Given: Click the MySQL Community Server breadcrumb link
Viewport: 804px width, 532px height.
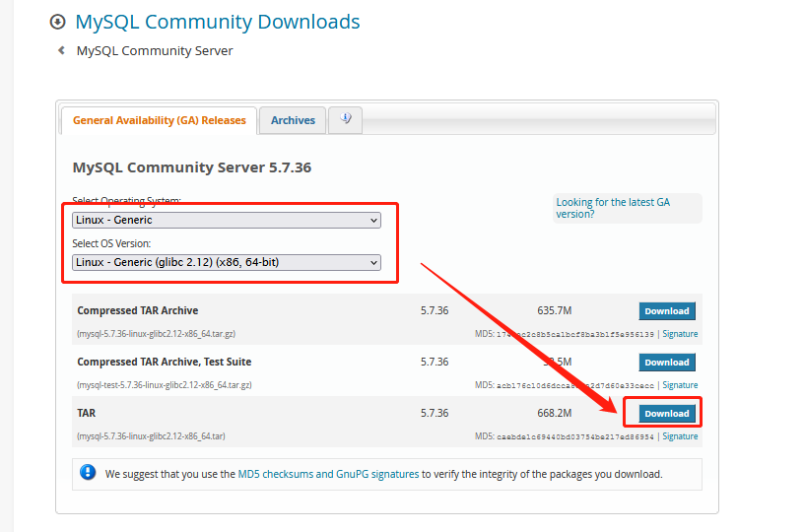Looking at the screenshot, I should pyautogui.click(x=155, y=51).
